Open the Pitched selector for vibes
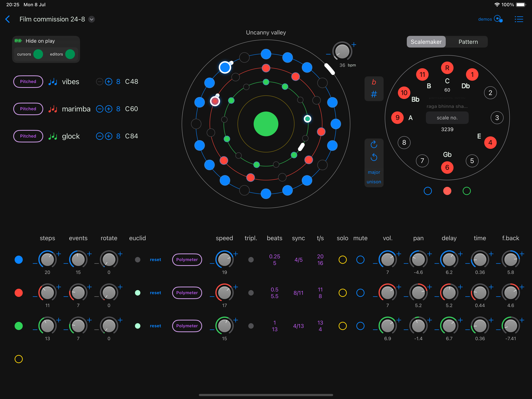Image resolution: width=532 pixels, height=399 pixels. tap(28, 82)
